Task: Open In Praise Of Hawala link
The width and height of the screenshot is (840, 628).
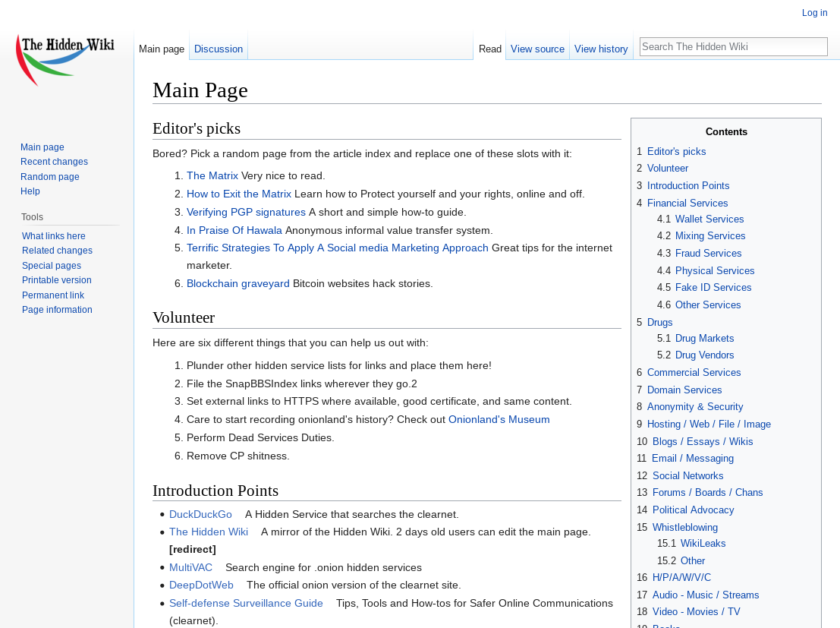Action: point(234,231)
